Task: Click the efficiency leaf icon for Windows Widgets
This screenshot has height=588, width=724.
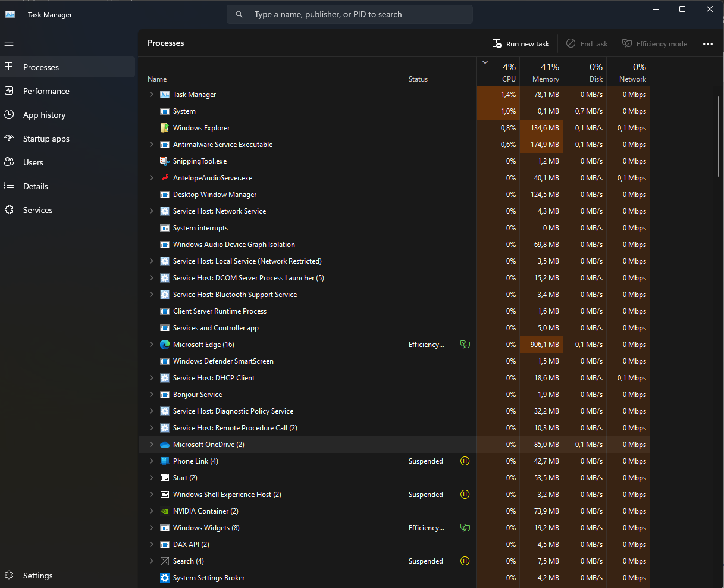Action: [465, 528]
